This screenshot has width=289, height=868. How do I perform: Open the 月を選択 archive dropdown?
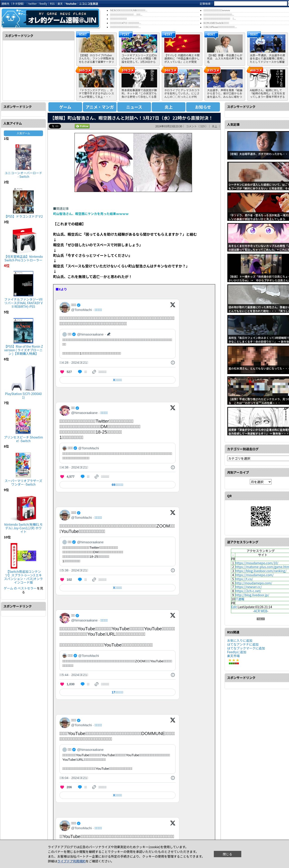pos(260,482)
